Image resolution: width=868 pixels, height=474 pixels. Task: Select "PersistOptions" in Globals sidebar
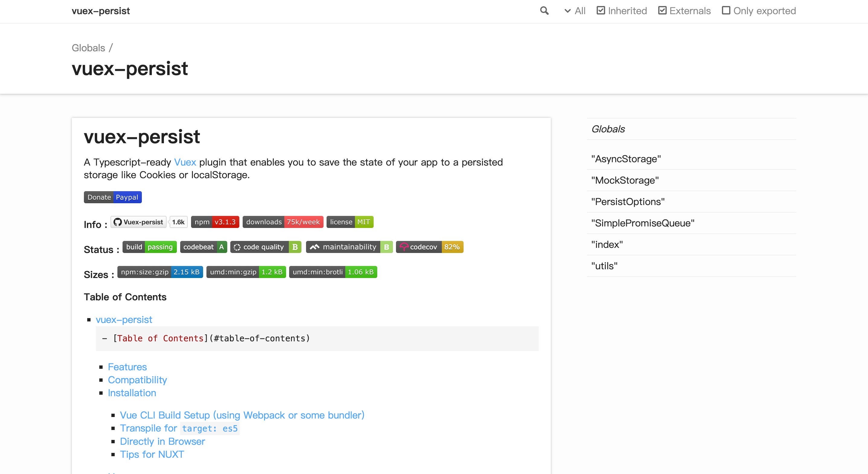pyautogui.click(x=628, y=202)
